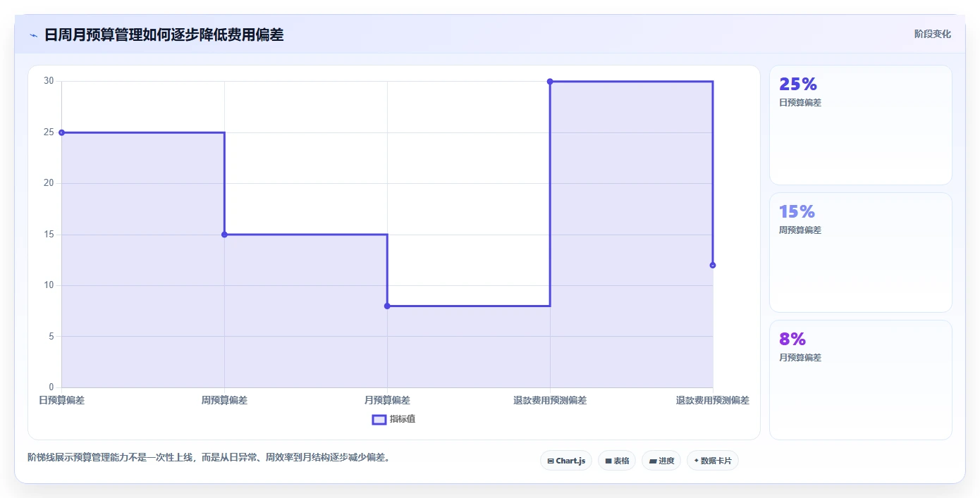Open the 25% 日预算偏差 card
The image size is (980, 498).
(861, 125)
